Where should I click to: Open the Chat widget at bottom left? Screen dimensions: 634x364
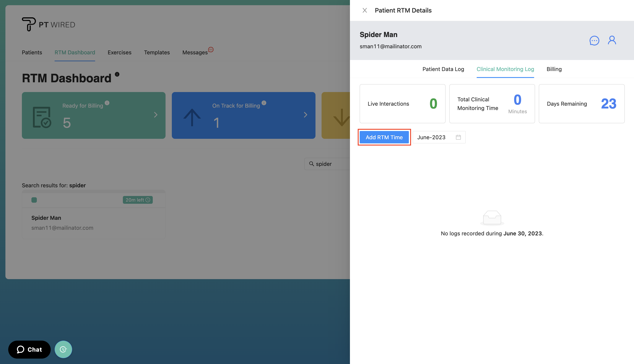pyautogui.click(x=29, y=349)
